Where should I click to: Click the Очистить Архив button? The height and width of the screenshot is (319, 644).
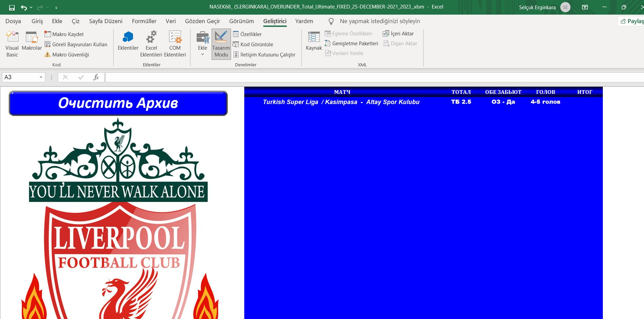pos(118,103)
